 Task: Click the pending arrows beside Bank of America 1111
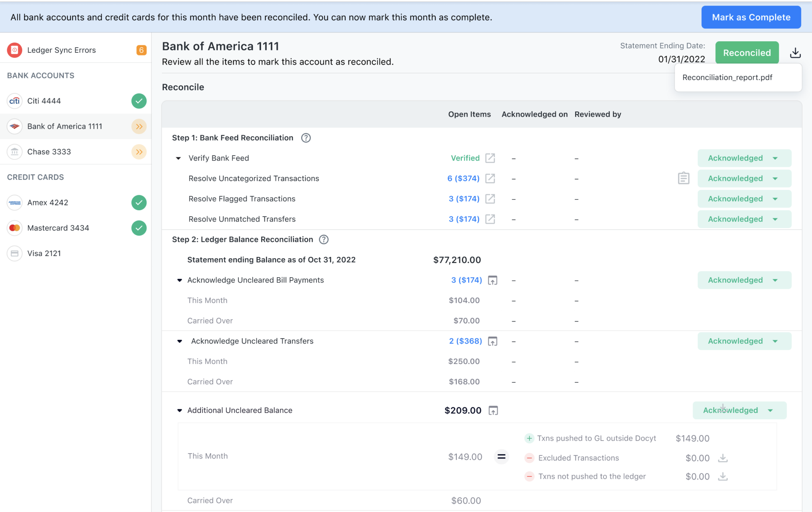coord(139,126)
